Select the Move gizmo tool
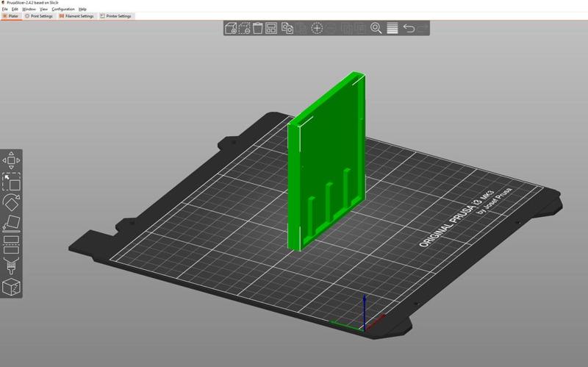This screenshot has height=367, width=588. tap(11, 160)
